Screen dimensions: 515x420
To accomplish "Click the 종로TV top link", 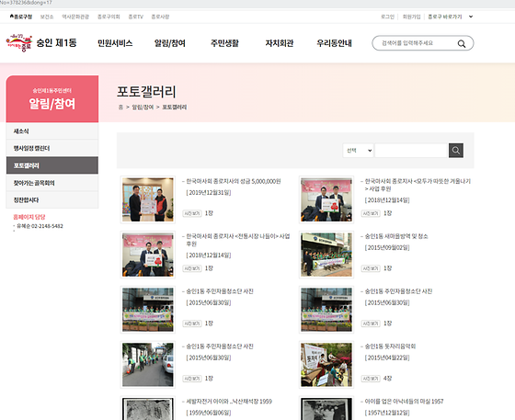I will (136, 17).
